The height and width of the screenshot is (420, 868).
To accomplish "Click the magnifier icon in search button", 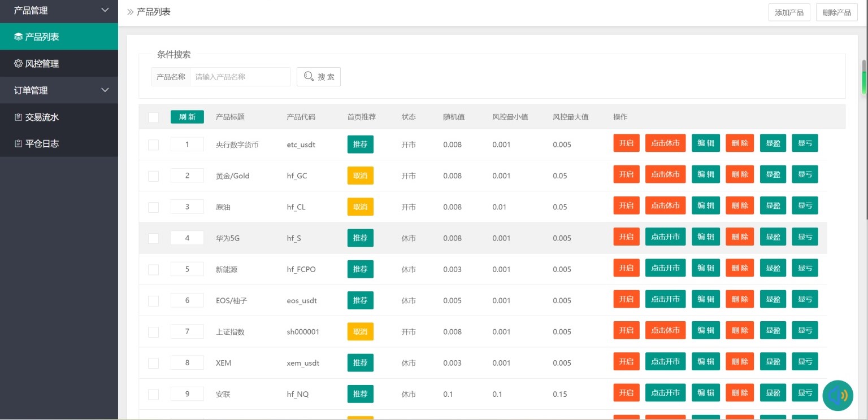I will (x=309, y=76).
